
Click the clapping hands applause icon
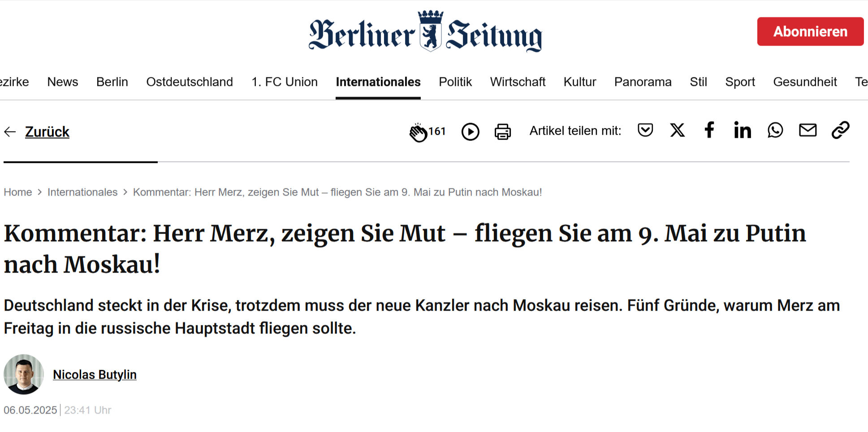point(418,132)
